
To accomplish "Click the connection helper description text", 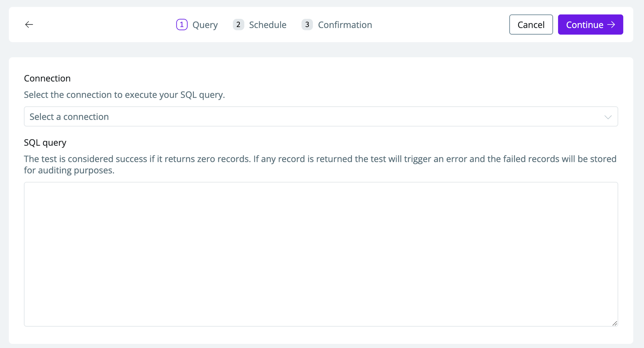I will pos(124,95).
